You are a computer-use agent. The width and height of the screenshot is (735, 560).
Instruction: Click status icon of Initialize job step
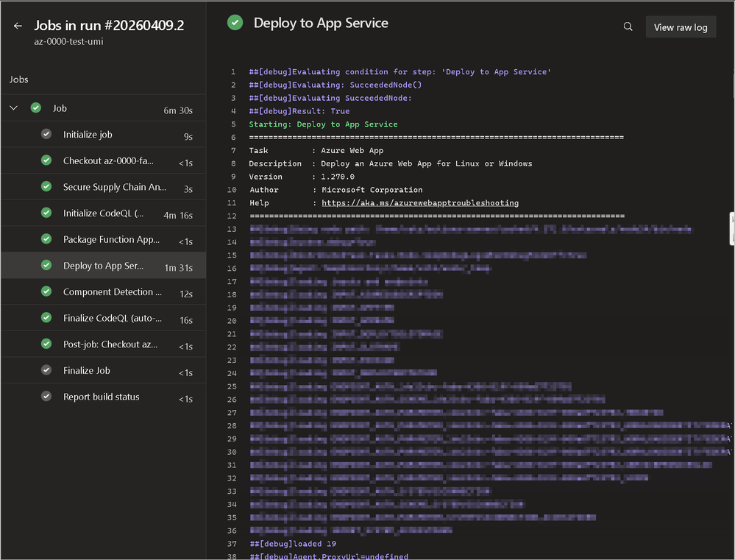(x=46, y=135)
